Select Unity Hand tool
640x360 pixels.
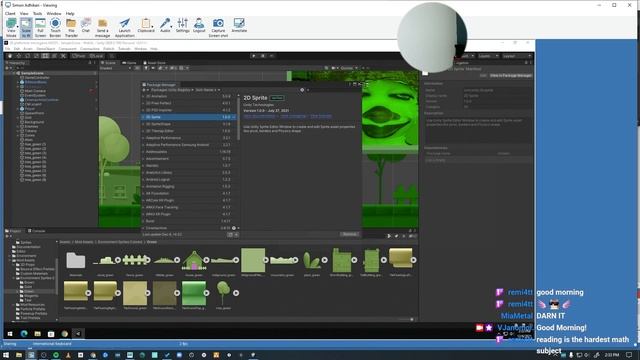[x=10, y=56]
